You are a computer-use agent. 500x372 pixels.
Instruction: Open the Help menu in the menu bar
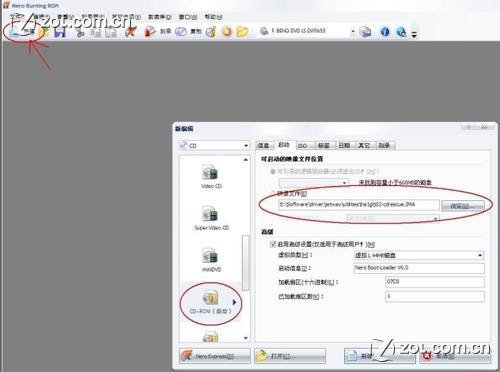click(213, 17)
